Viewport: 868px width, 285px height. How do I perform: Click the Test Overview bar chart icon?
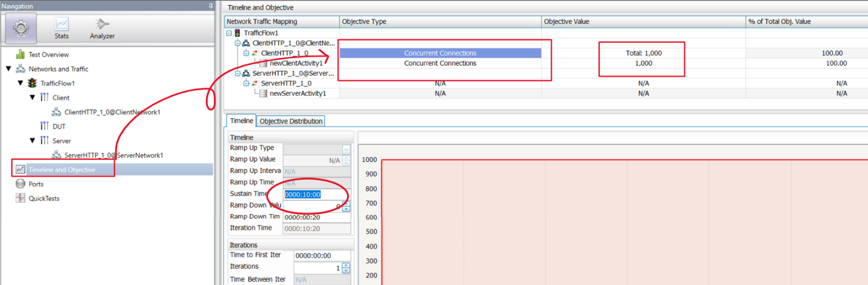pyautogui.click(x=20, y=54)
